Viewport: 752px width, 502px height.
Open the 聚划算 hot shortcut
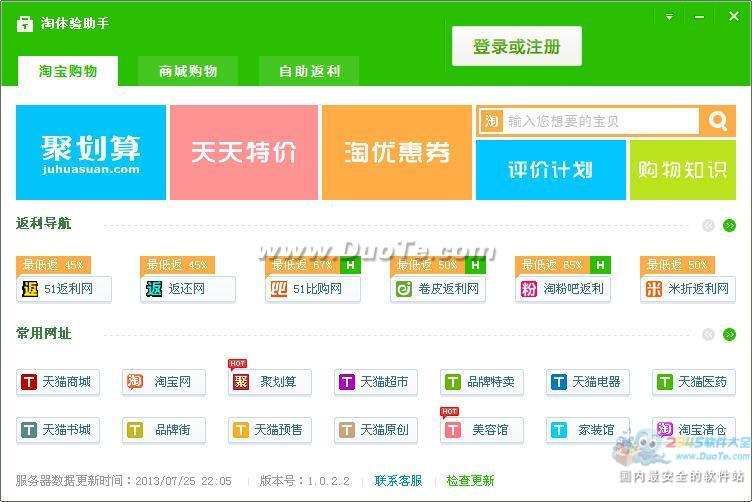click(x=270, y=382)
